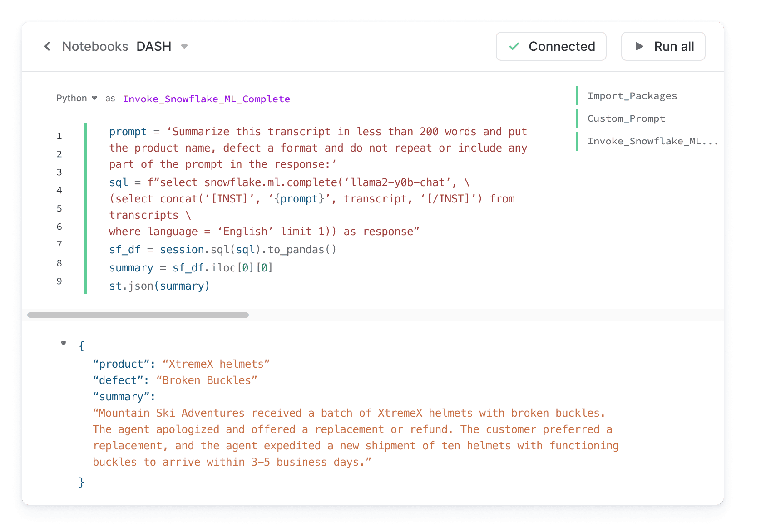Screen dimensions: 761x532
Task: Jump to Custom_Prompt cell in outline
Action: pyautogui.click(x=626, y=118)
